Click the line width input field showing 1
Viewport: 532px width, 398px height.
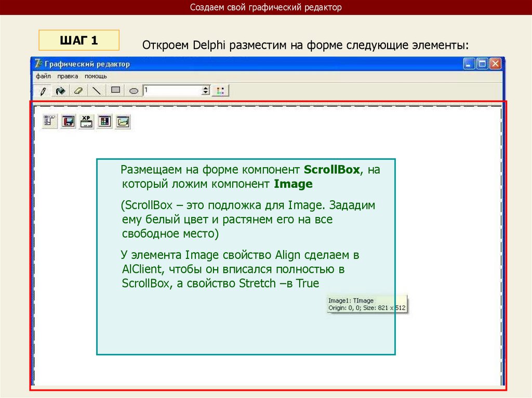click(172, 90)
